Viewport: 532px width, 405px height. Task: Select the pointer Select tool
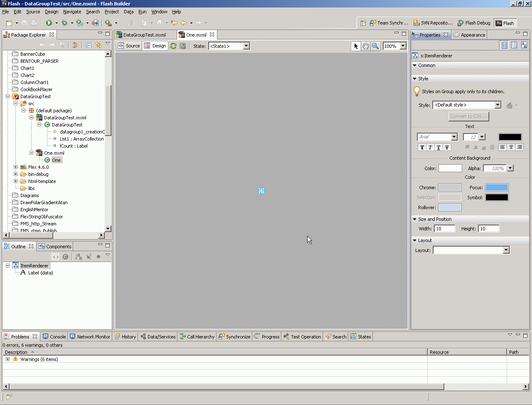[x=356, y=46]
